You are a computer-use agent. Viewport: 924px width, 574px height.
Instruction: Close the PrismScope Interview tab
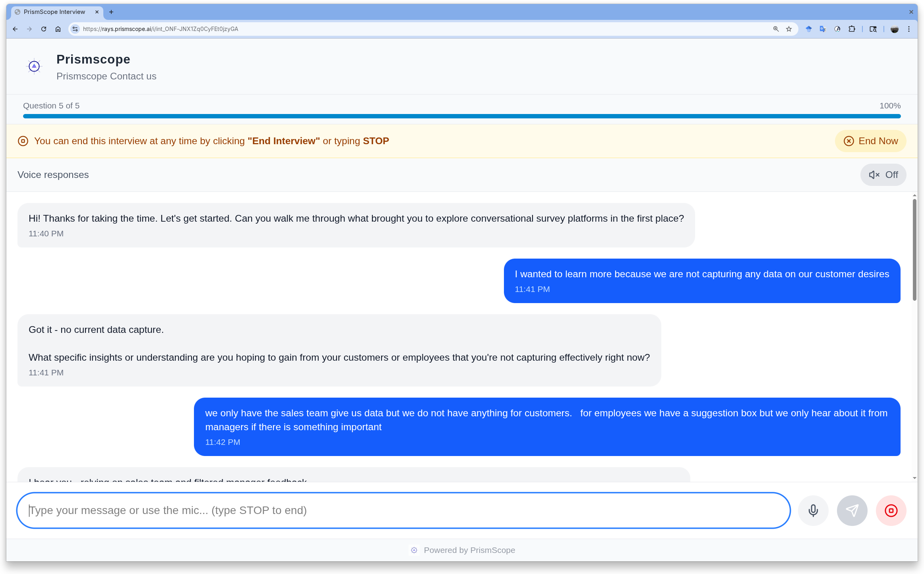point(97,12)
